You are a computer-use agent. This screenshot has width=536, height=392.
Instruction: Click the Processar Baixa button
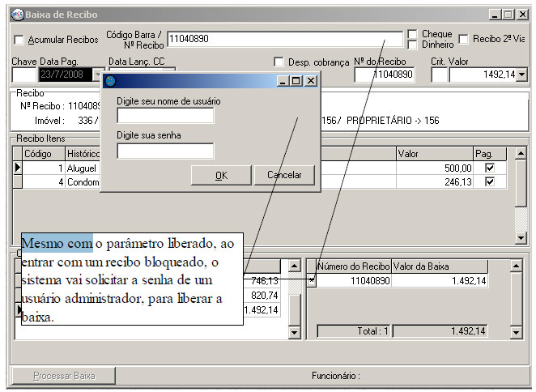pos(63,376)
